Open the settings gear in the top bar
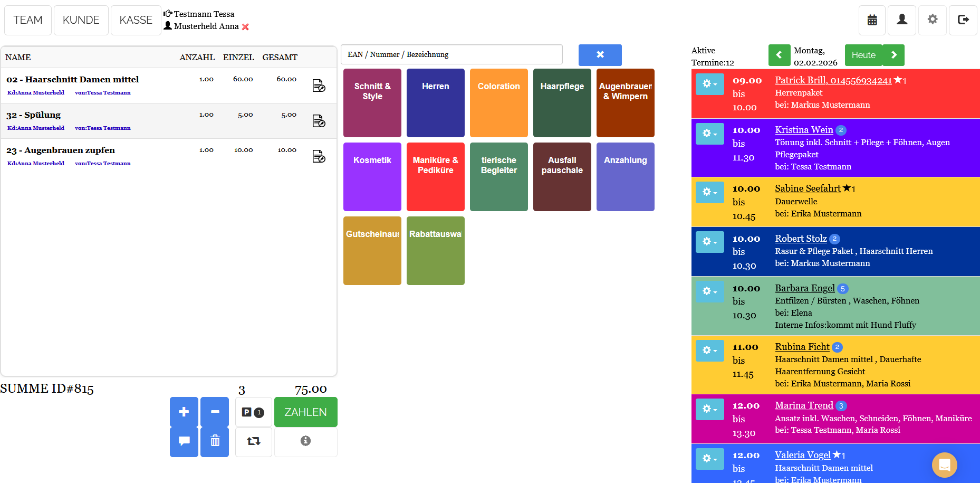980x483 pixels. tap(933, 20)
